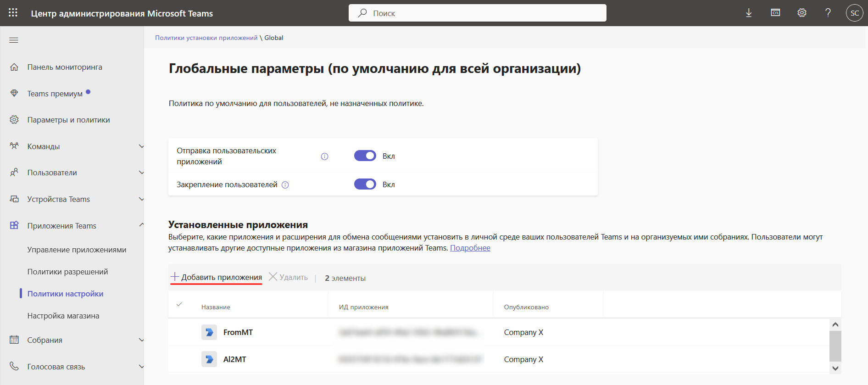Image resolution: width=868 pixels, height=385 pixels.
Task: Click info icon next to Закрепление пользователей
Action: coord(285,185)
